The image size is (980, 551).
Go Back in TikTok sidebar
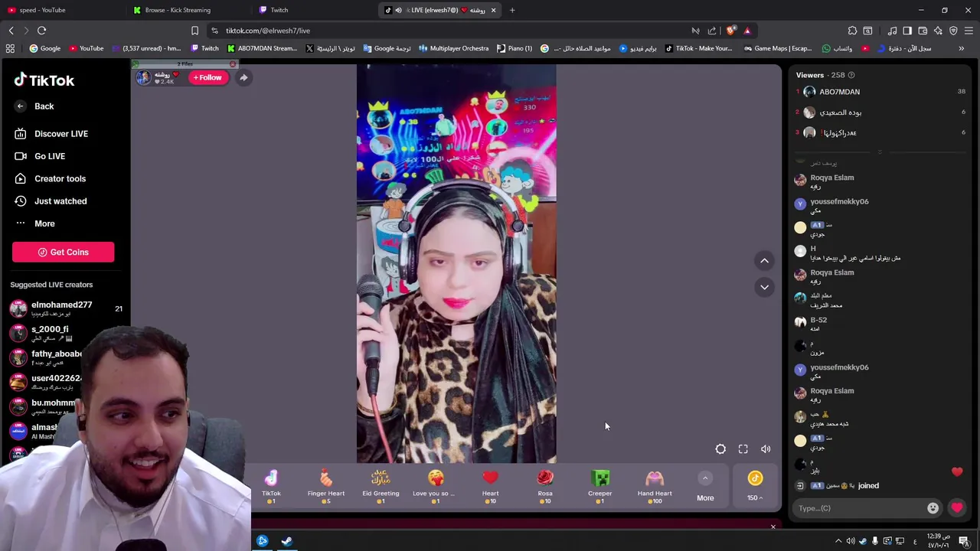point(34,106)
